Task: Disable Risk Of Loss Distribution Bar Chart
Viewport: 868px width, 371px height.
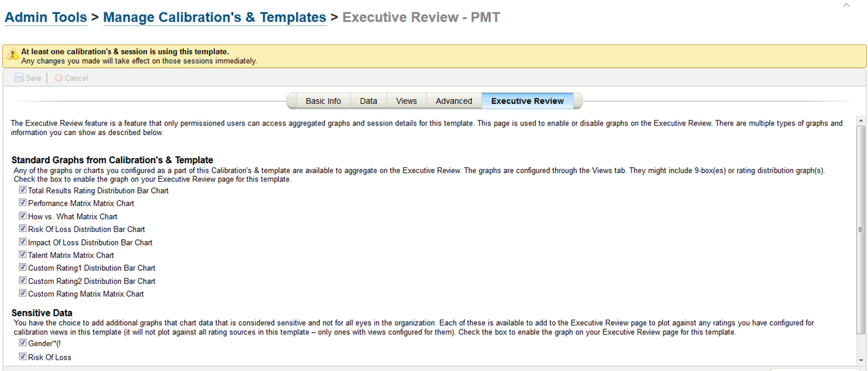Action: tap(23, 229)
